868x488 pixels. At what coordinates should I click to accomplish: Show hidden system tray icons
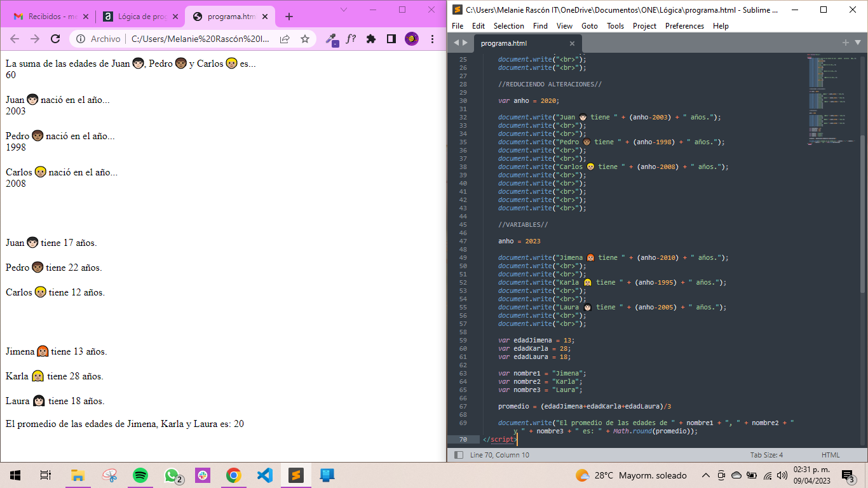pos(705,475)
